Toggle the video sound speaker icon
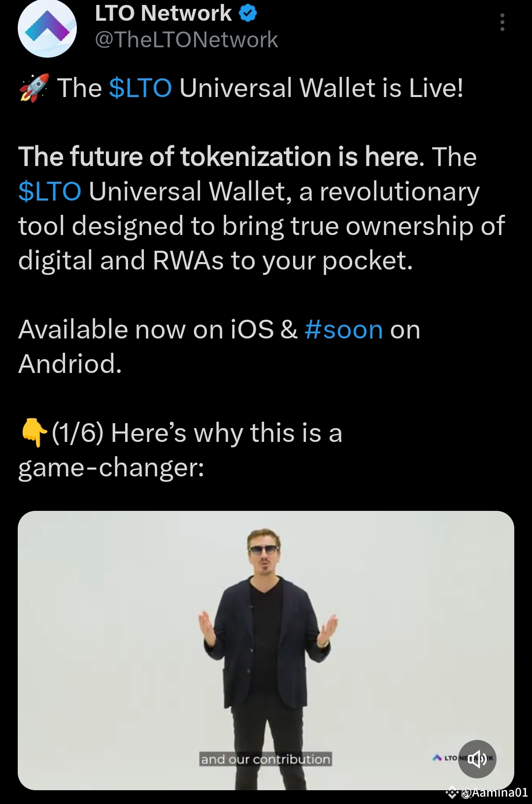This screenshot has width=532, height=804. point(477,759)
